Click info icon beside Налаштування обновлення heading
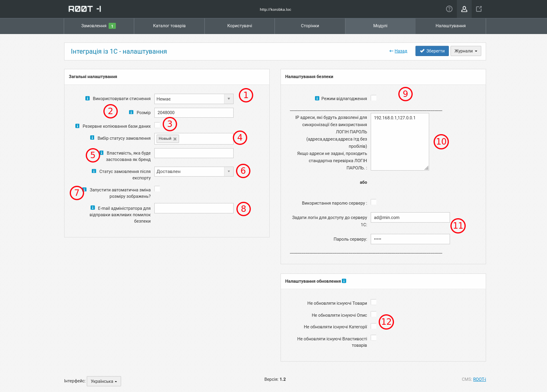Screen dimensions: 547x392 click(x=344, y=281)
